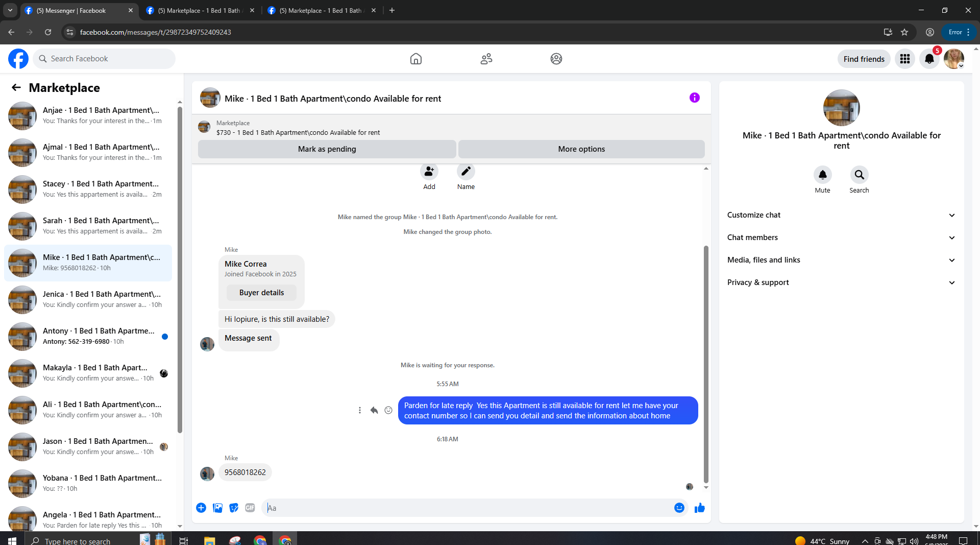
Task: Click the Find friends button
Action: tap(864, 59)
